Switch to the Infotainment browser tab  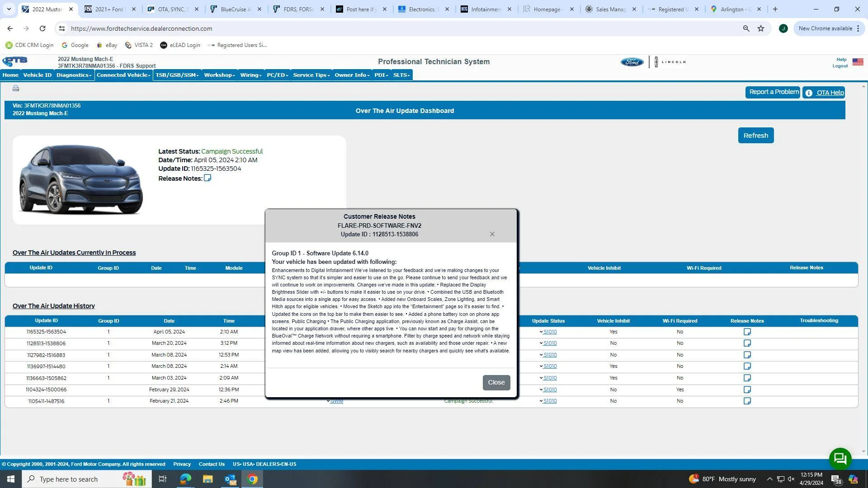486,9
